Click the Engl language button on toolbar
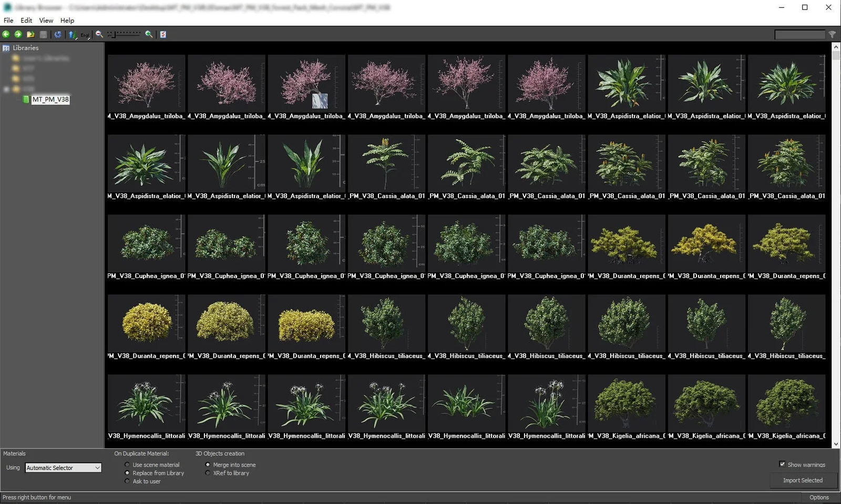The image size is (841, 504). click(84, 36)
